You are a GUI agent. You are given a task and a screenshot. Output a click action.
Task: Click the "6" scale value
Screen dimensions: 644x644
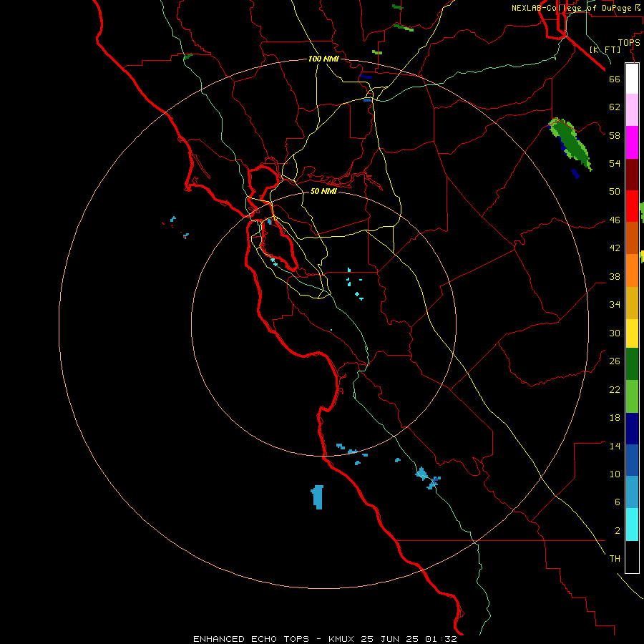coord(617,502)
